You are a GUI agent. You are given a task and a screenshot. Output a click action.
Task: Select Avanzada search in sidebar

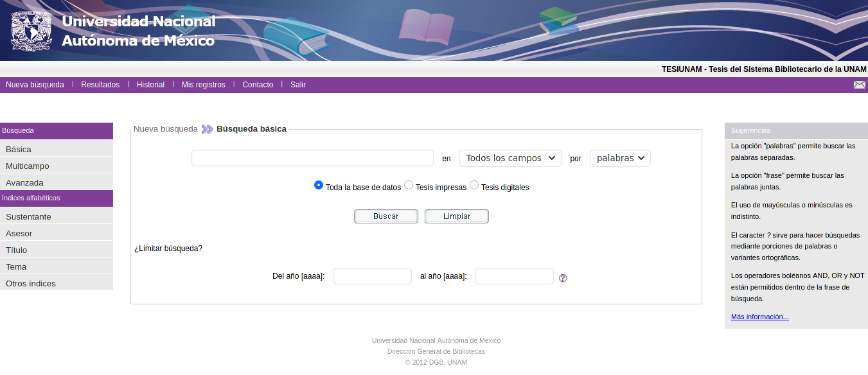57,182
